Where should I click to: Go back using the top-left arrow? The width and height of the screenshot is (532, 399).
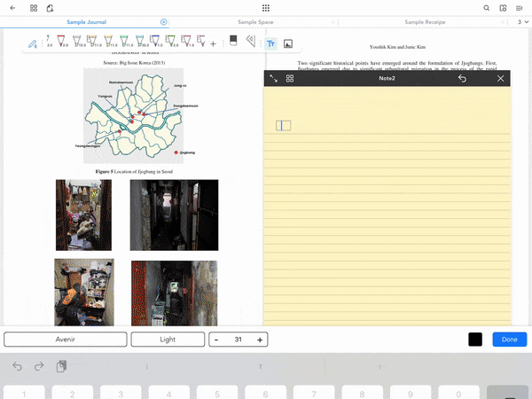(12, 8)
